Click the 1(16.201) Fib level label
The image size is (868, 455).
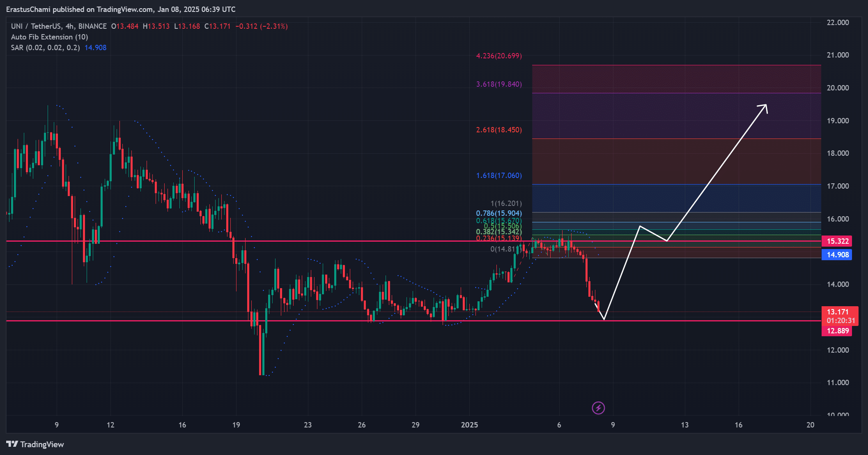pos(506,203)
